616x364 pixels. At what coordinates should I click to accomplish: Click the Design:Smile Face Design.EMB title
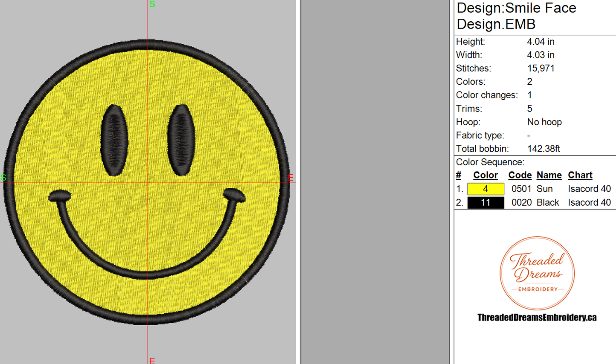[516, 16]
